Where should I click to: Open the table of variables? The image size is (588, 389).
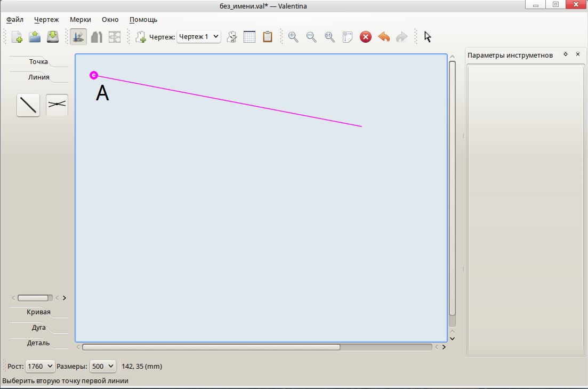[x=249, y=37]
